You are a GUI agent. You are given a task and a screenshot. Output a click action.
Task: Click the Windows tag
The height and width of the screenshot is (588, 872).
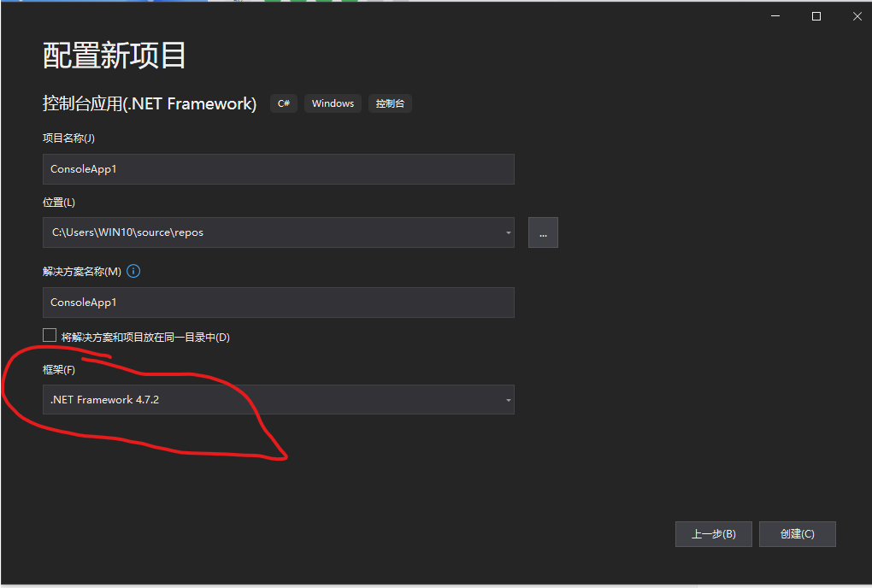[x=333, y=103]
